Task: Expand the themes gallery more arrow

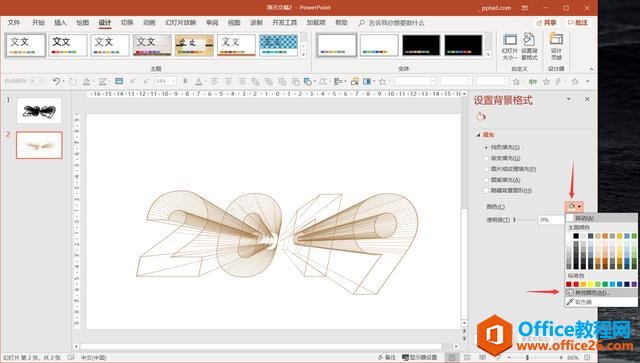Action: [303, 54]
